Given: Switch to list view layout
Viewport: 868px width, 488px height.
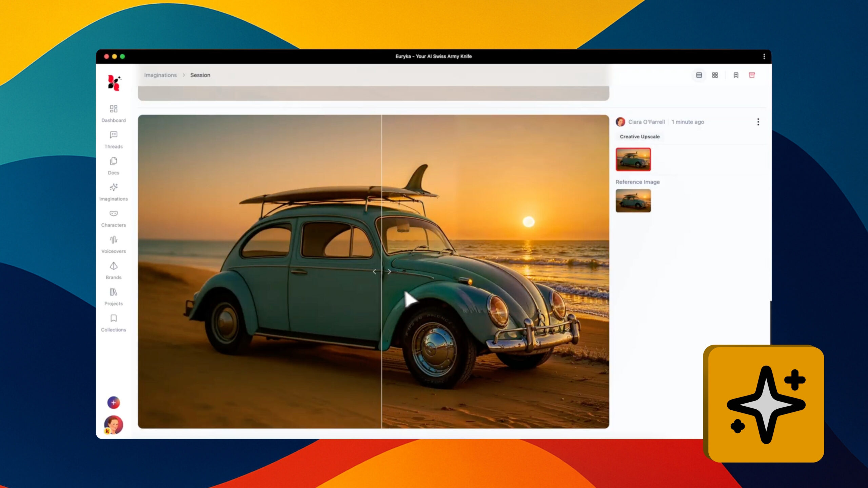Looking at the screenshot, I should pyautogui.click(x=699, y=75).
